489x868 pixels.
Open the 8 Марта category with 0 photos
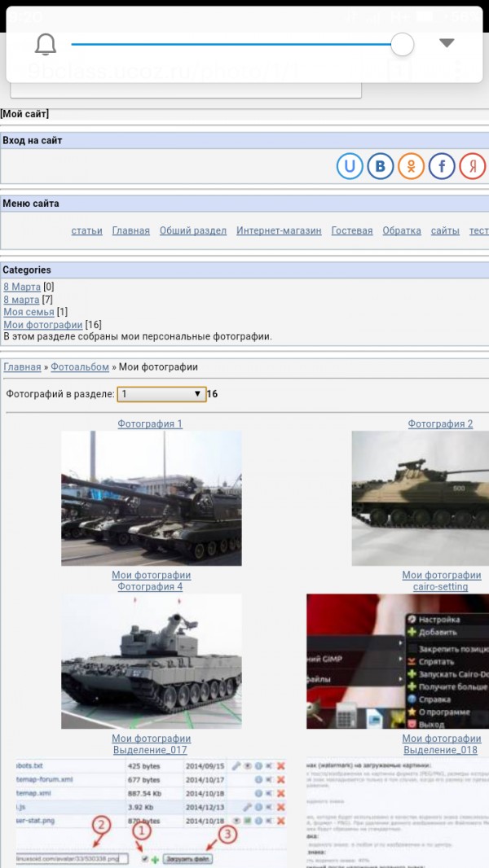pos(22,287)
